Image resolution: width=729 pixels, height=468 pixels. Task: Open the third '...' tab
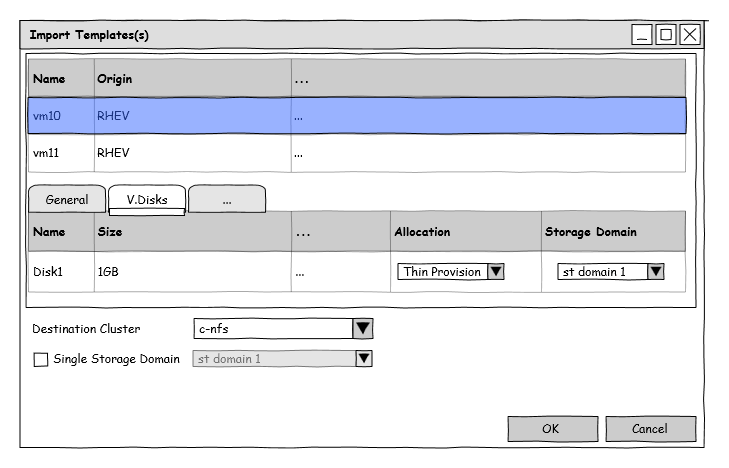click(x=227, y=200)
